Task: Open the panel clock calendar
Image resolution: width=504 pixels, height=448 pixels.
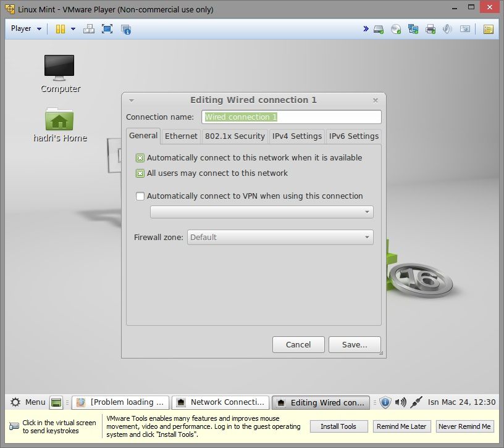Action: coord(461,402)
